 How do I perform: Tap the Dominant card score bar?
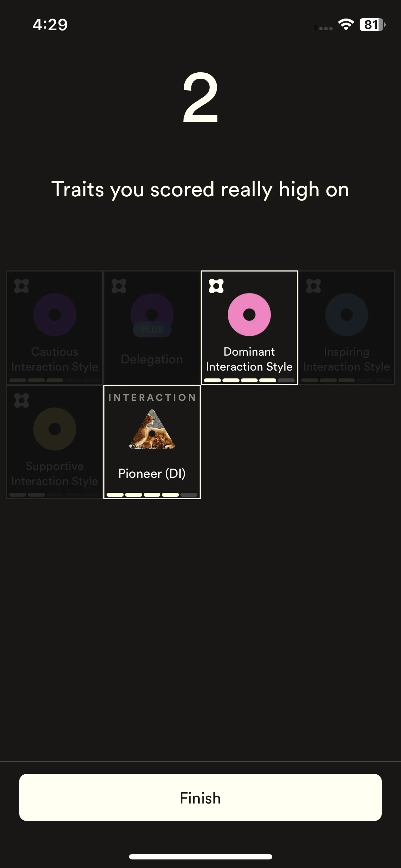[x=249, y=380]
